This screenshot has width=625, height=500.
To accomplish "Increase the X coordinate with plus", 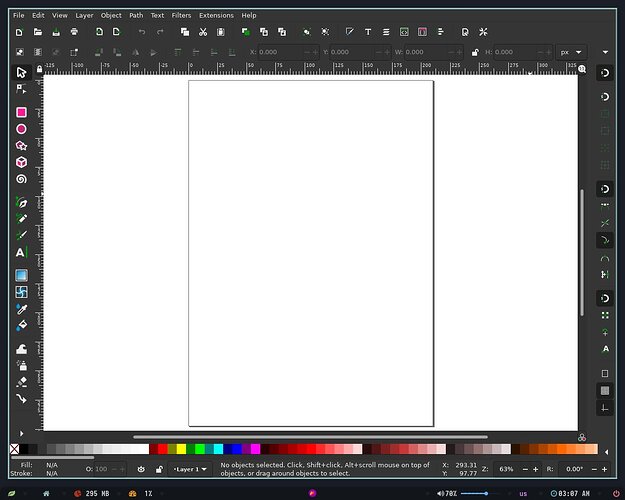I will (315, 52).
